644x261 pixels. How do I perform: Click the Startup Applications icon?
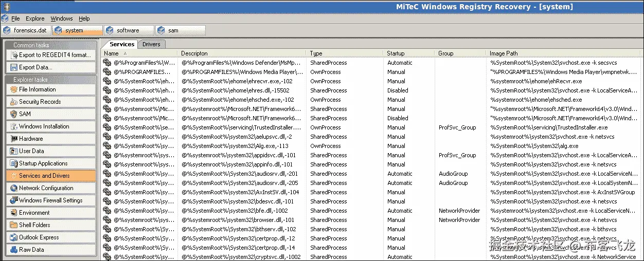click(x=13, y=163)
